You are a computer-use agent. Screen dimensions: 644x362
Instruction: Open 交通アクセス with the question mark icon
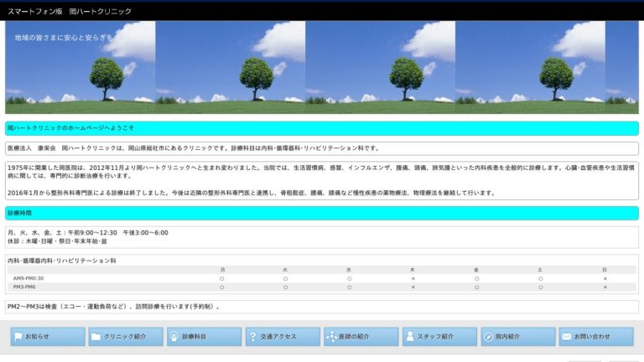283,337
